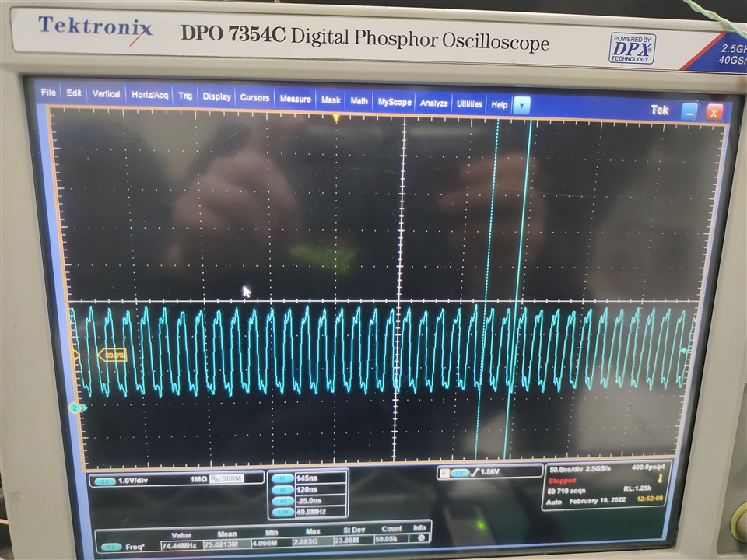Click the t1 cursor badge
747x560 pixels.
click(x=282, y=478)
